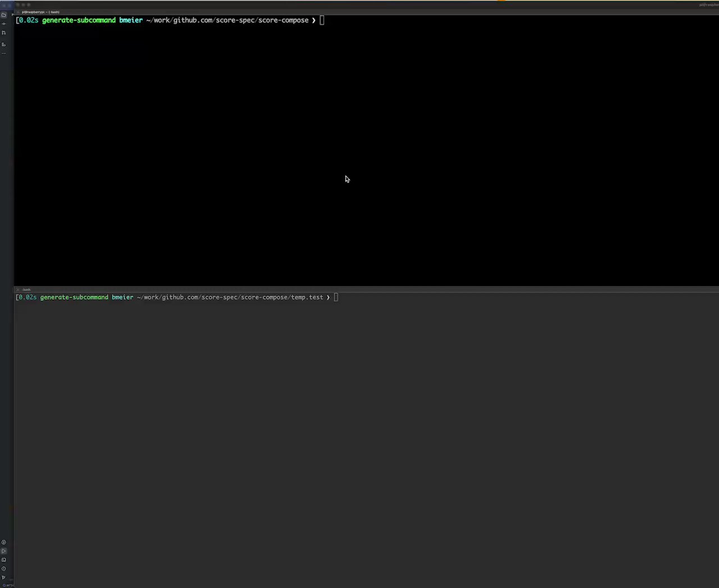Viewport: 719px width, 588px height.
Task: Focus the cursor box in lower terminal
Action: coord(336,297)
